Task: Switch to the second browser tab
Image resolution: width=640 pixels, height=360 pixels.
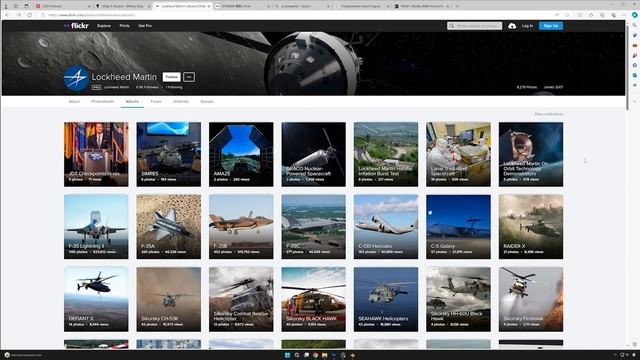Action: [x=122, y=6]
